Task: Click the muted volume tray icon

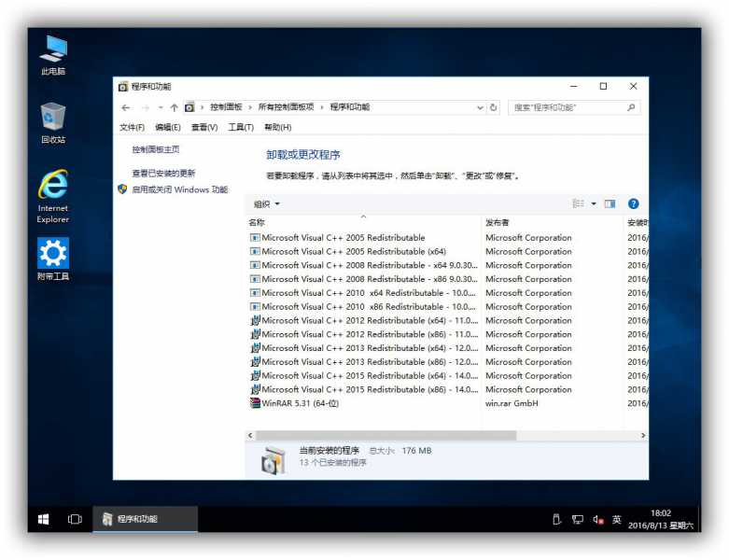Action: [598, 520]
